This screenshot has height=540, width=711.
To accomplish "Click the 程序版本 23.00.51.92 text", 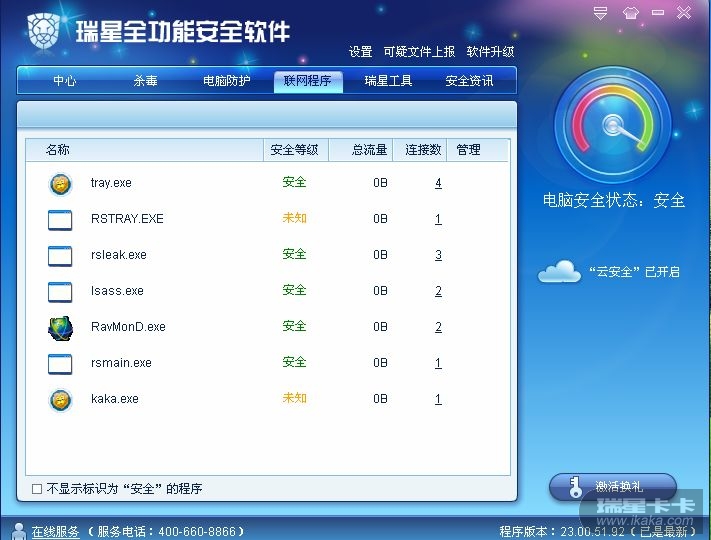I will [x=562, y=531].
